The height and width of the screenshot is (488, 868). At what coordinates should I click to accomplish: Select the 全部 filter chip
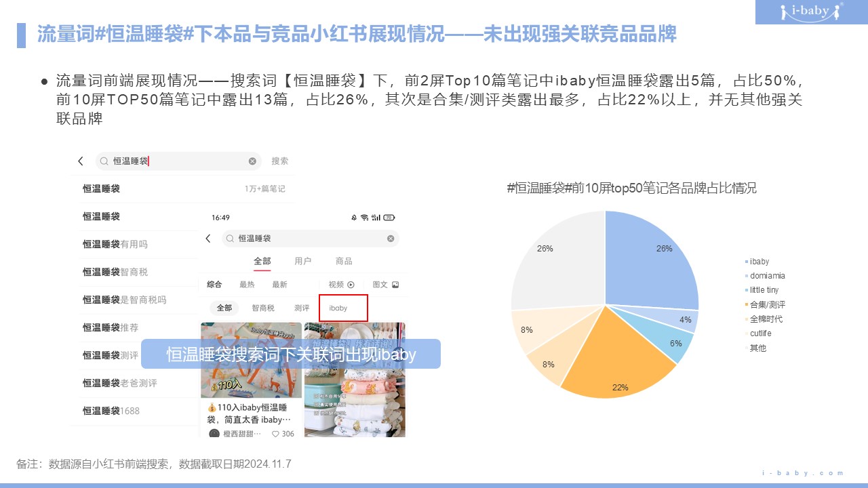click(224, 308)
